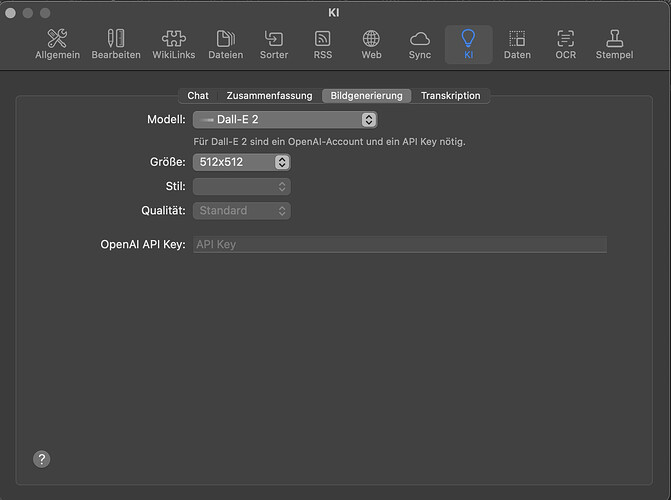The image size is (671, 500).
Task: Open the RSS preferences icon
Action: point(323,45)
